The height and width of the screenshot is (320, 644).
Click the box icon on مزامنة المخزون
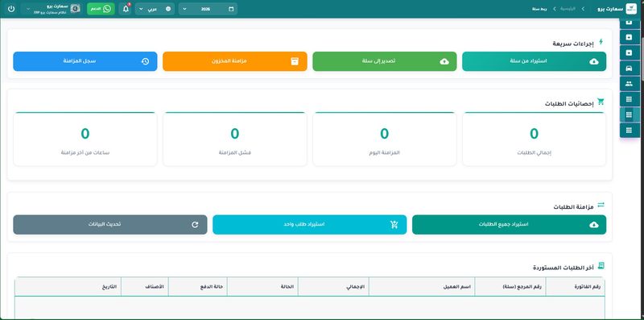(x=295, y=62)
